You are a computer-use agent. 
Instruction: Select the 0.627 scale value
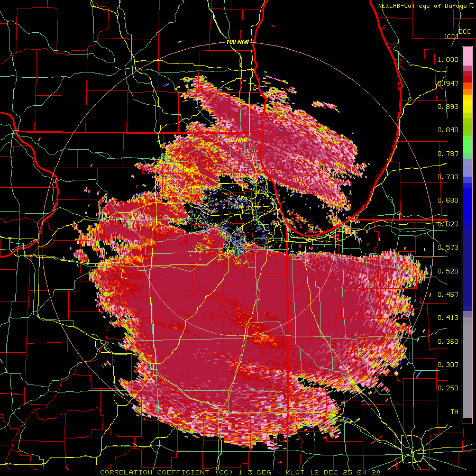(448, 224)
